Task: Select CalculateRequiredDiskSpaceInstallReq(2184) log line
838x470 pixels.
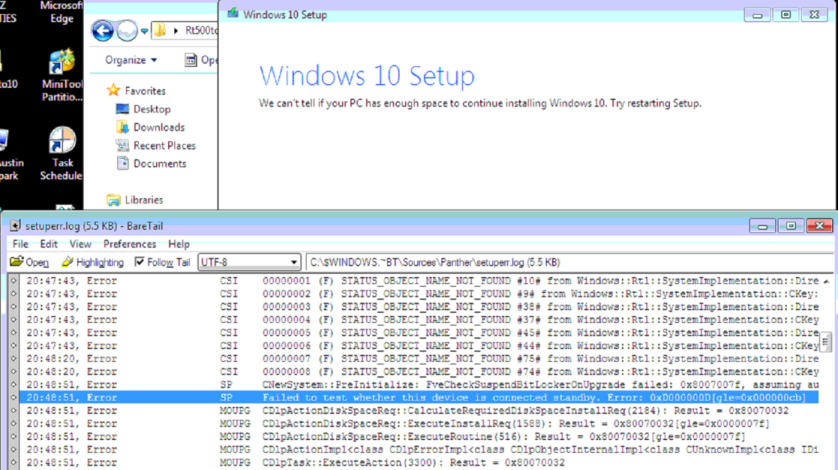Action: pos(419,411)
